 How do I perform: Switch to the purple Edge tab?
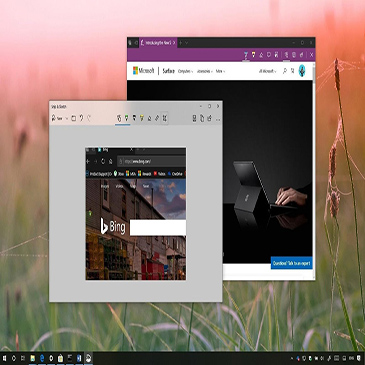click(158, 43)
